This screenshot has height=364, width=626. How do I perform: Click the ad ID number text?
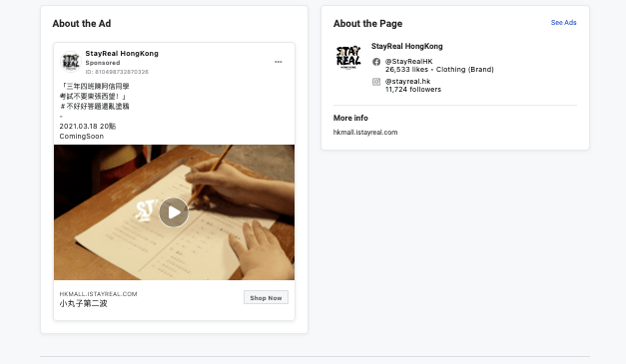coord(117,72)
